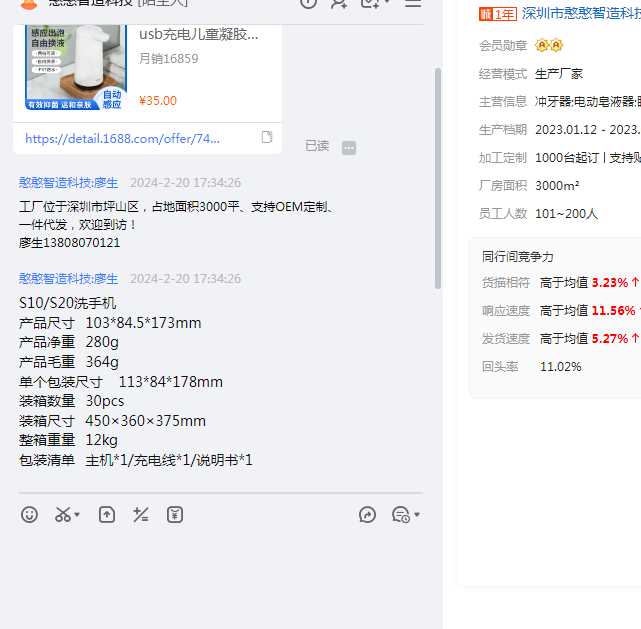641x629 pixels.
Task: Click the yuan order icon in toolbar
Action: point(175,515)
